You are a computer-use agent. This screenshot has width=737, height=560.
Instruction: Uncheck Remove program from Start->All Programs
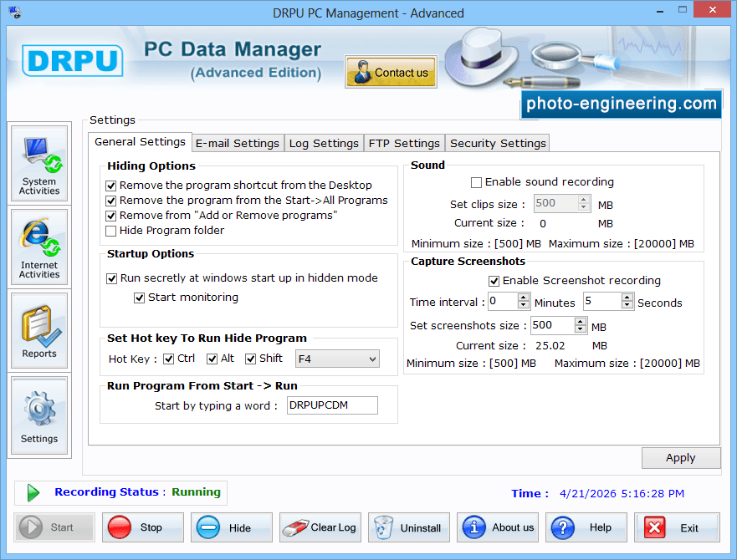point(111,201)
